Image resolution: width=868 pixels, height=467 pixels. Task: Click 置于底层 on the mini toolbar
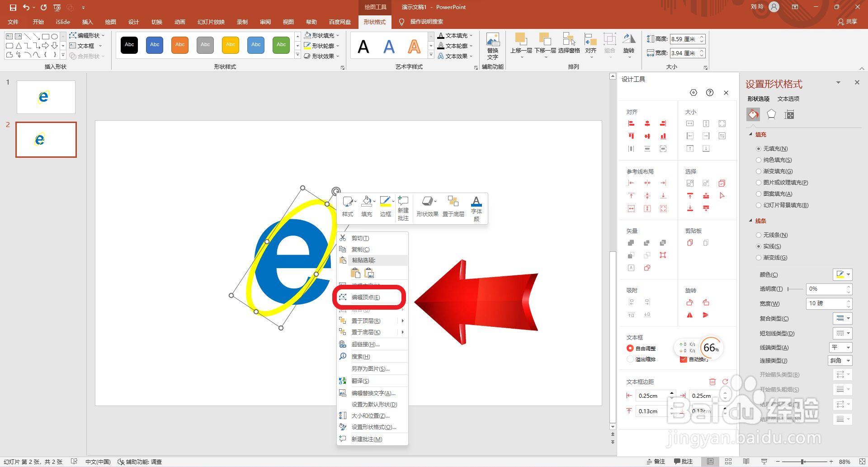coord(453,207)
